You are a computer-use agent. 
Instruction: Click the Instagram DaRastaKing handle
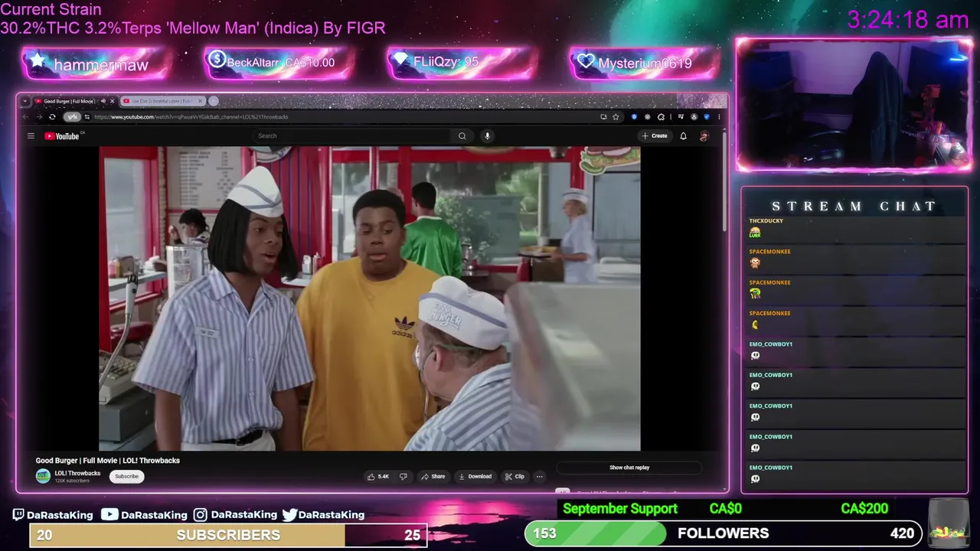tap(235, 515)
